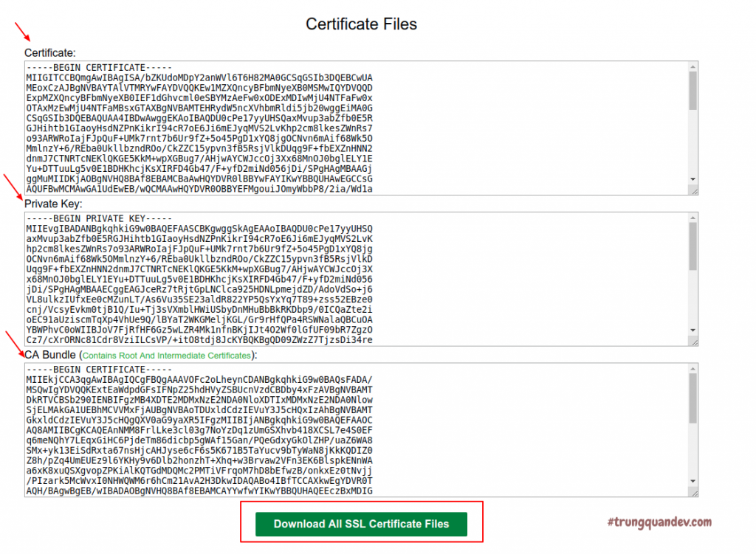Click Private Key box scrollbar down arrow

(x=693, y=330)
